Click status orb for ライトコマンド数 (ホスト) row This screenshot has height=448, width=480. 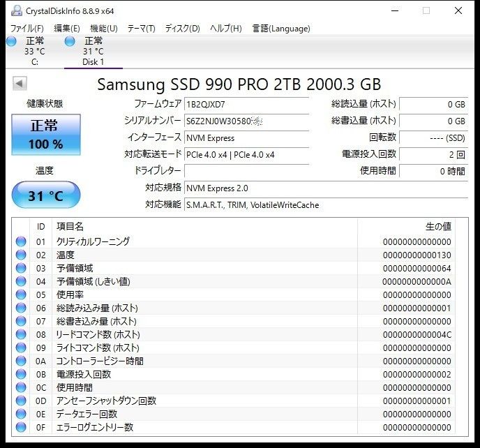(21, 348)
